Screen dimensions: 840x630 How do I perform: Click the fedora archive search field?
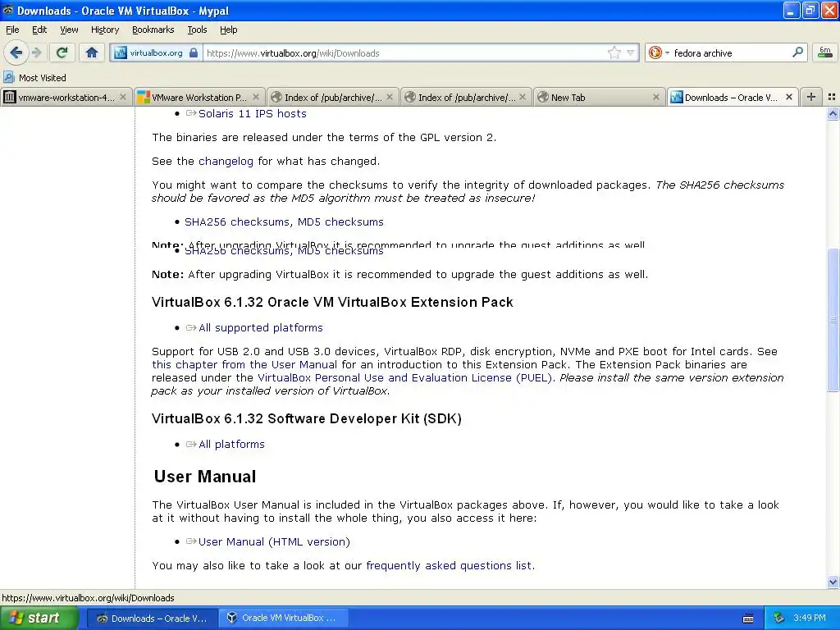[731, 53]
